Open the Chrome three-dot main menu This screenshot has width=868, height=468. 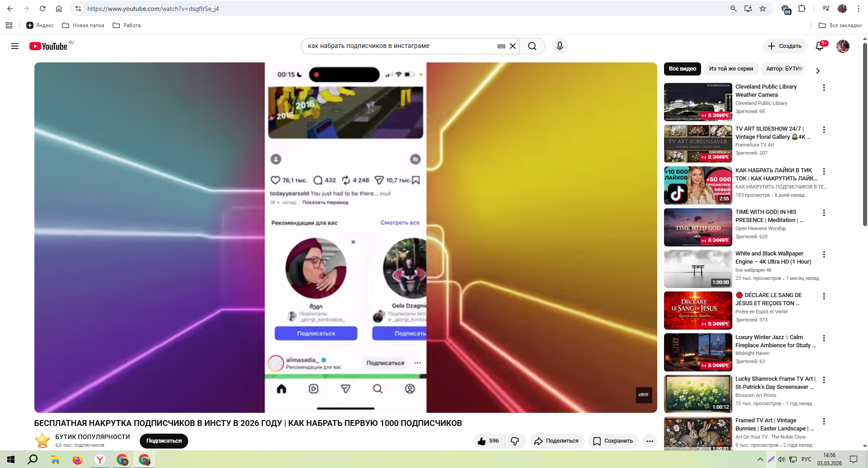[x=859, y=9]
